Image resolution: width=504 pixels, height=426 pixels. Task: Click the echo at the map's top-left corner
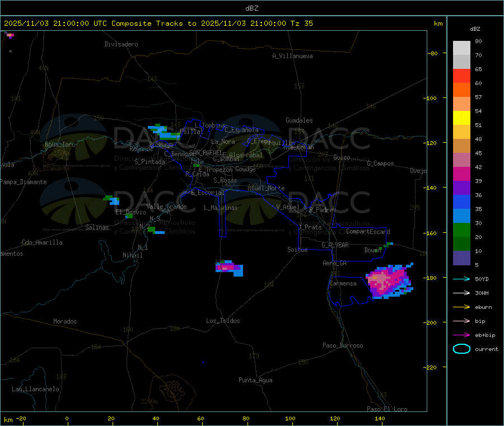tap(10, 35)
